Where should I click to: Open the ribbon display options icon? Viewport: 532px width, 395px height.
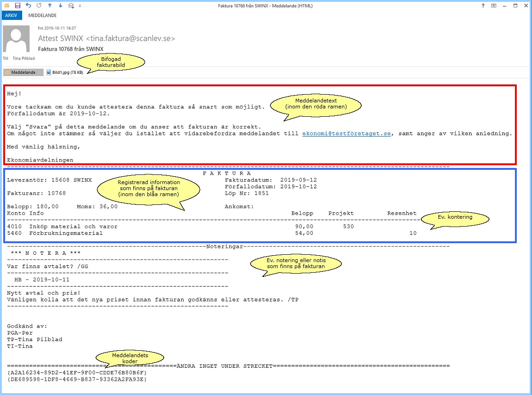[494, 6]
